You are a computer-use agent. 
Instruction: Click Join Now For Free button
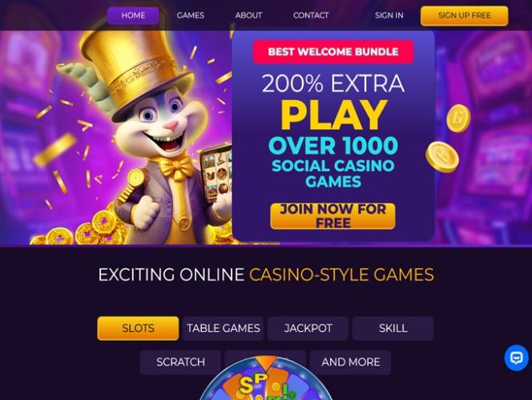point(332,216)
